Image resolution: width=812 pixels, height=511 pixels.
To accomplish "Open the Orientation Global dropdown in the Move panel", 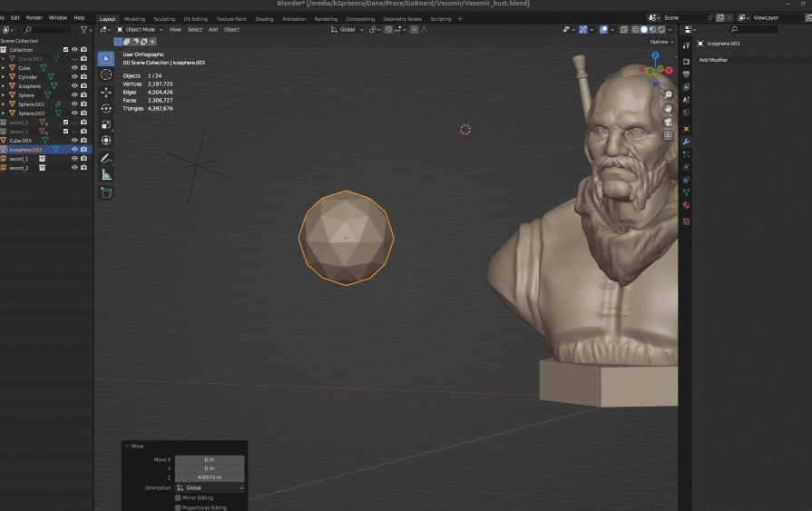I will [210, 488].
